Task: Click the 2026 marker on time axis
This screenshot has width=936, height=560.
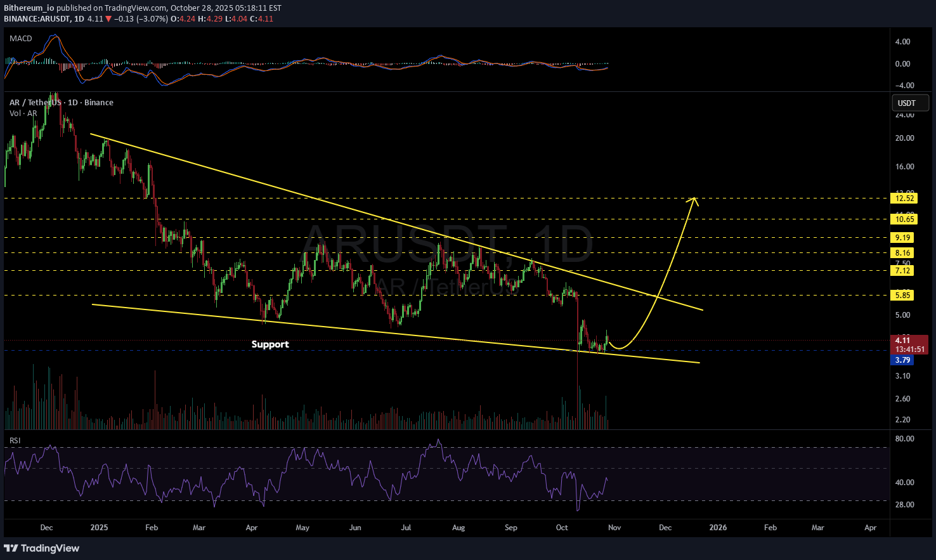Action: [x=718, y=528]
